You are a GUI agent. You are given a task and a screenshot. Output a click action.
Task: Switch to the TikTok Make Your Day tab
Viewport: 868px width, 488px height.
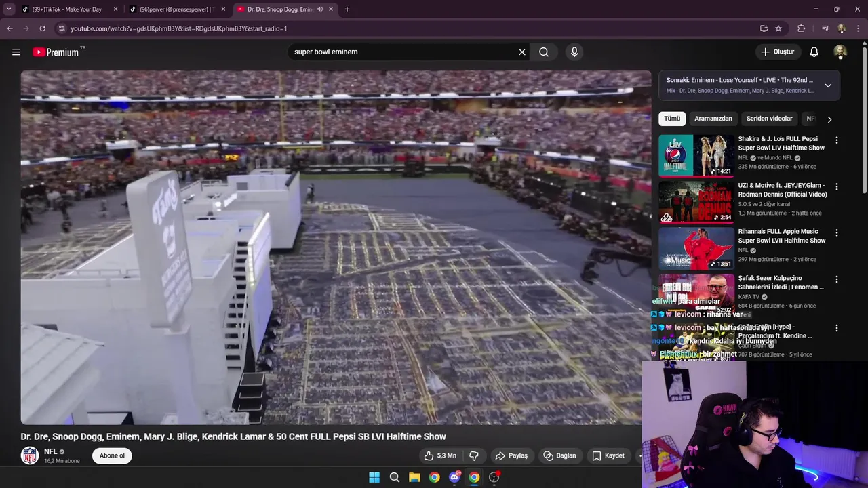(67, 9)
